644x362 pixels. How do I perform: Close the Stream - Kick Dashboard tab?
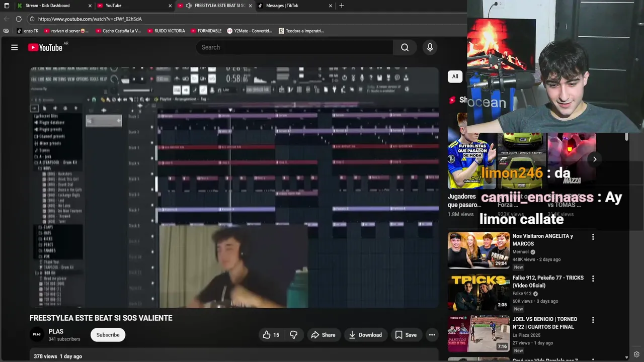click(90, 6)
